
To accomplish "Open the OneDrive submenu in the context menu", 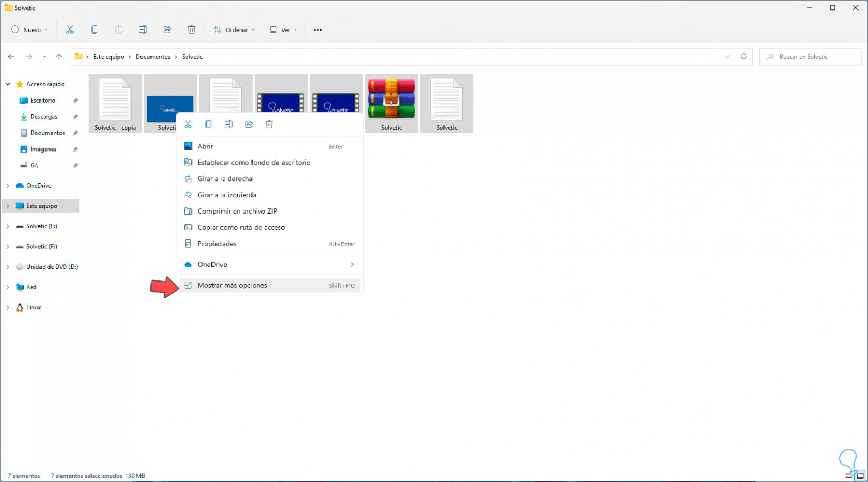I will click(x=269, y=264).
